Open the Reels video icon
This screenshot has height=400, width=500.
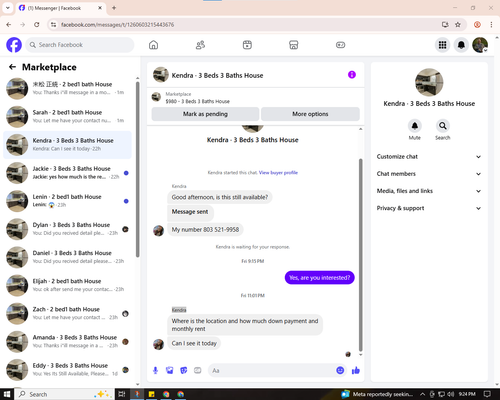247,45
